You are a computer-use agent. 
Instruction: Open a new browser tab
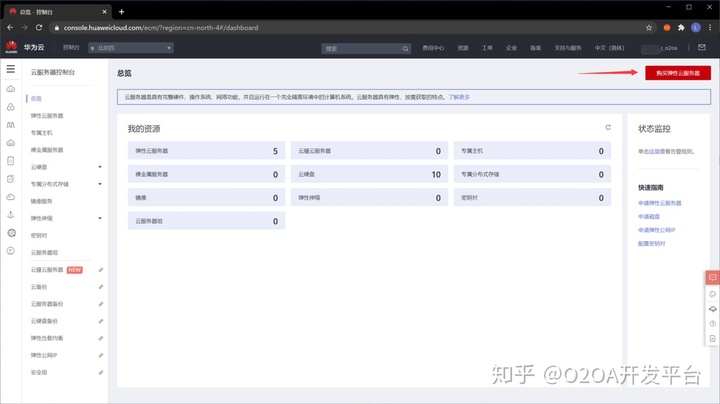tap(121, 11)
